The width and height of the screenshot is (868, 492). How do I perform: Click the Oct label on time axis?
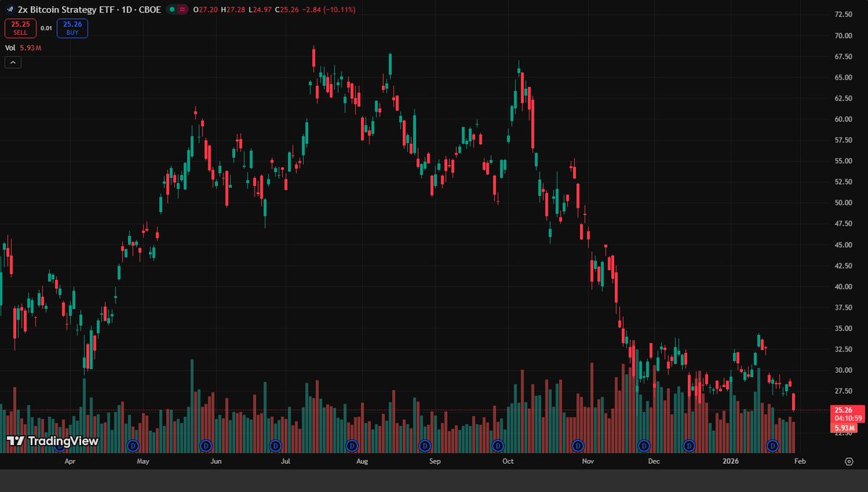(508, 460)
